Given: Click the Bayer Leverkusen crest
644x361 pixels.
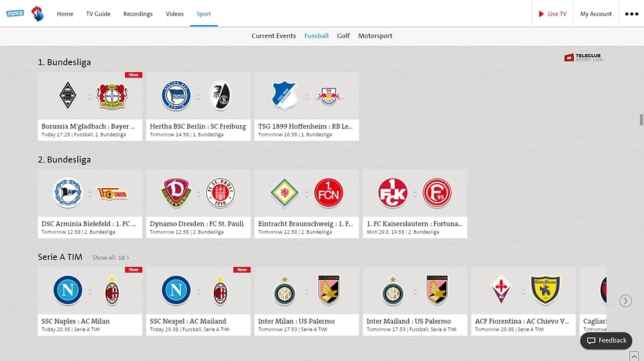Looking at the screenshot, I should coord(112,96).
